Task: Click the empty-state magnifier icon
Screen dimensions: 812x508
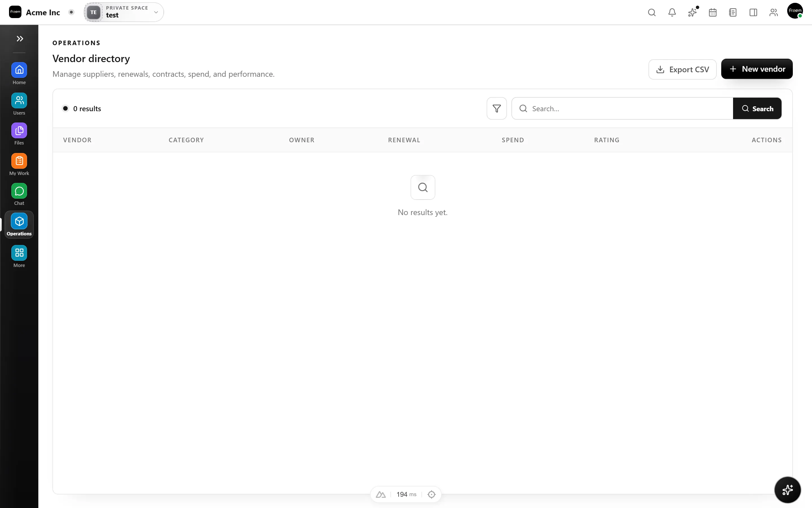Action: pos(423,187)
